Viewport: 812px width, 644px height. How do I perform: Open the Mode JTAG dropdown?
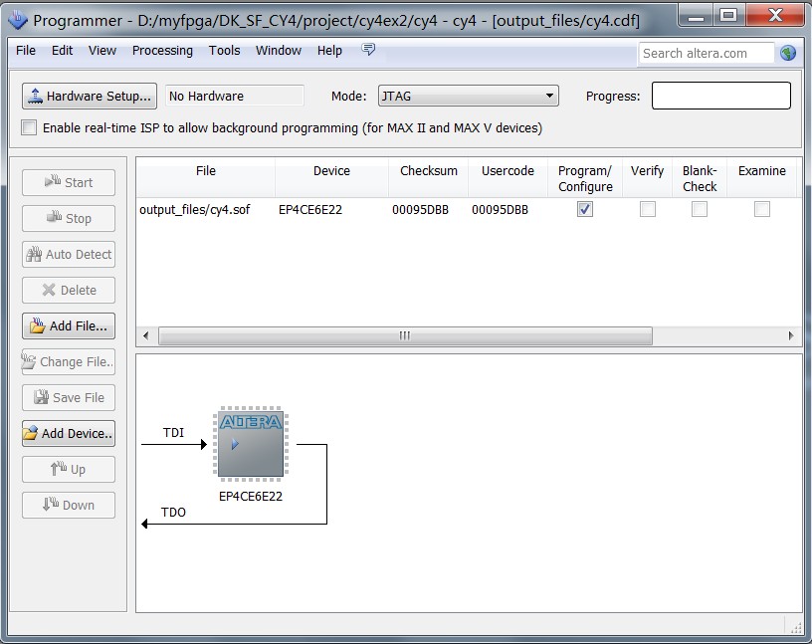[x=468, y=97]
